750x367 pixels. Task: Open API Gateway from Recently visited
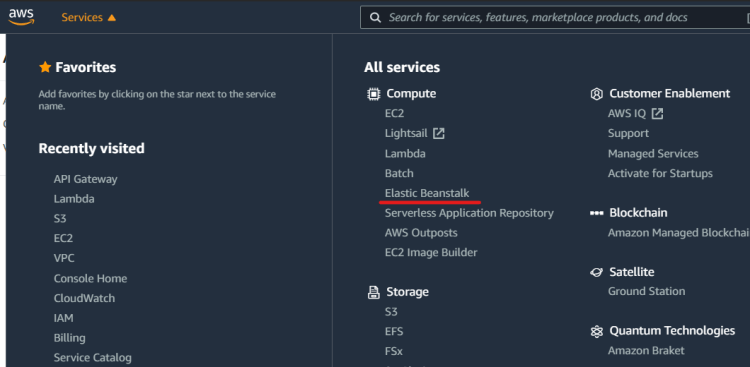[85, 179]
